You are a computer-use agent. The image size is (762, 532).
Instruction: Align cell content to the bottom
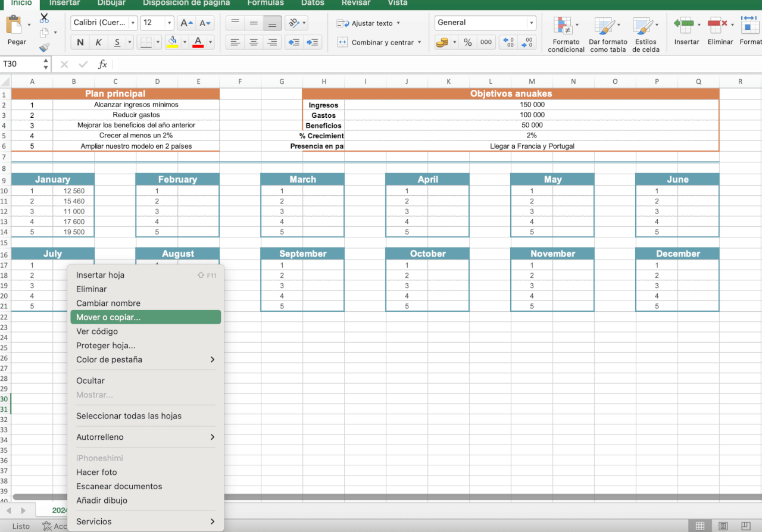tap(272, 23)
